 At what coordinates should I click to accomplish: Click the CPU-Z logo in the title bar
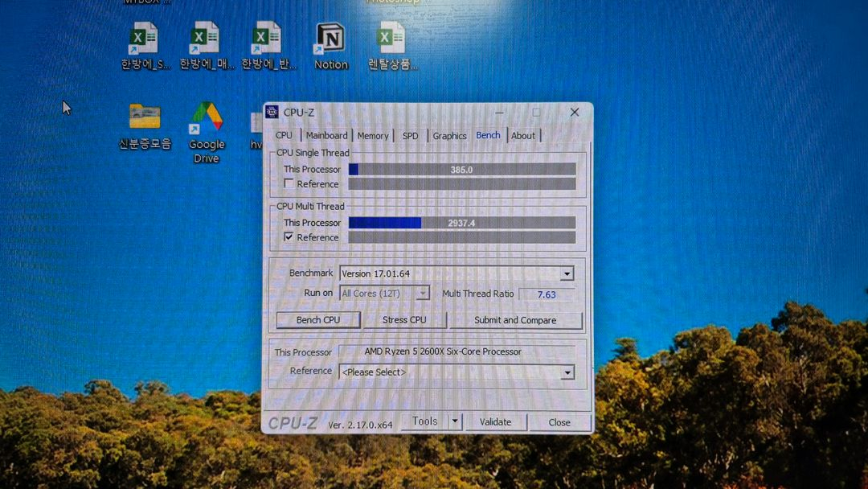[274, 112]
